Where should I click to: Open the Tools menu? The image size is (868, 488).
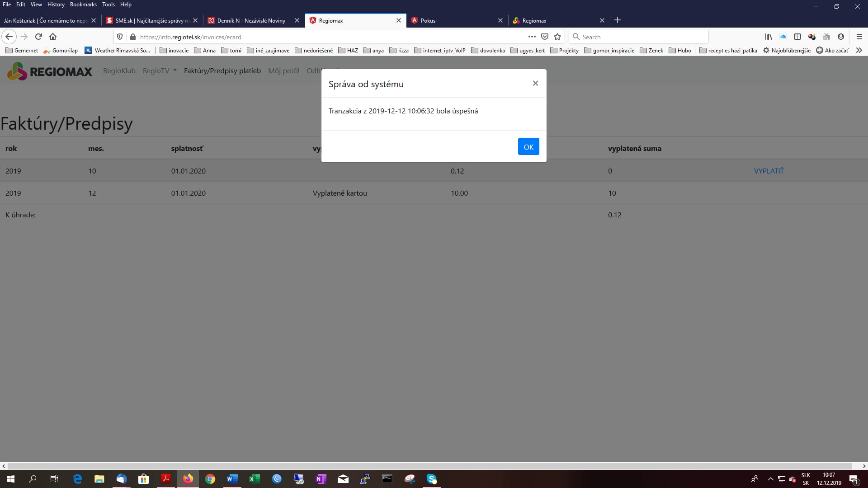tap(108, 5)
